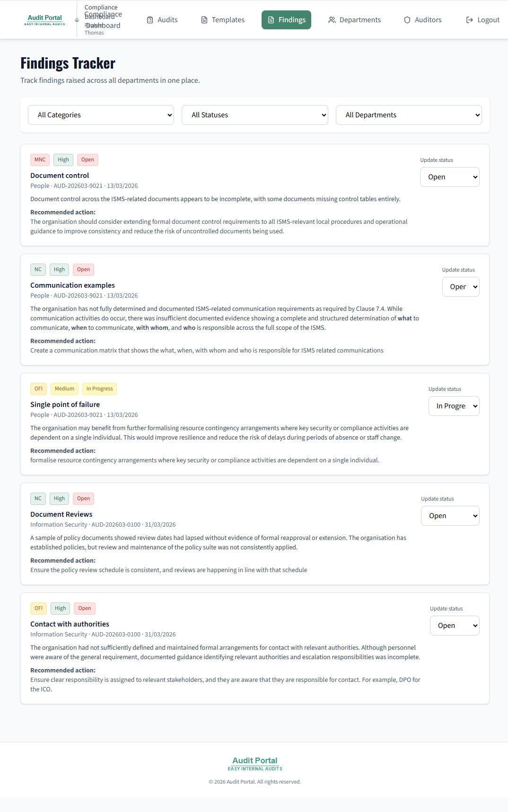Click the Open badge on Document Reviews
Viewport: 508px width, 812px height.
coord(84,499)
